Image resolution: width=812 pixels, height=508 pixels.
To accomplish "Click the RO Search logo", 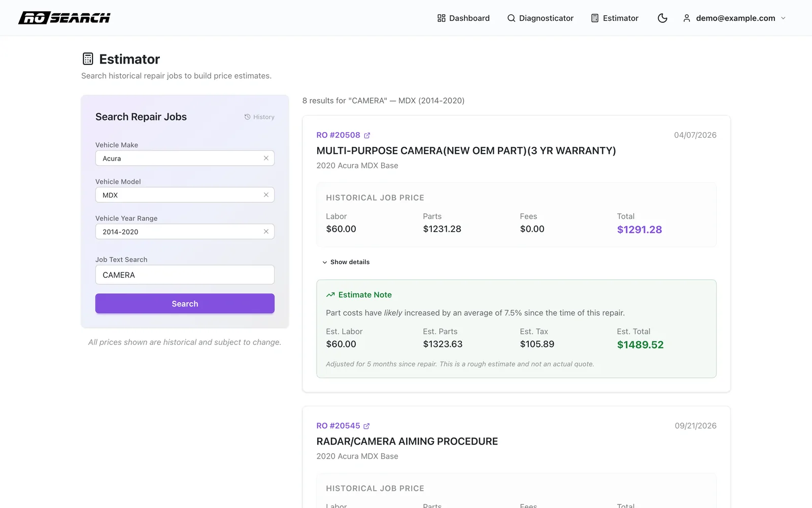I will (x=64, y=18).
